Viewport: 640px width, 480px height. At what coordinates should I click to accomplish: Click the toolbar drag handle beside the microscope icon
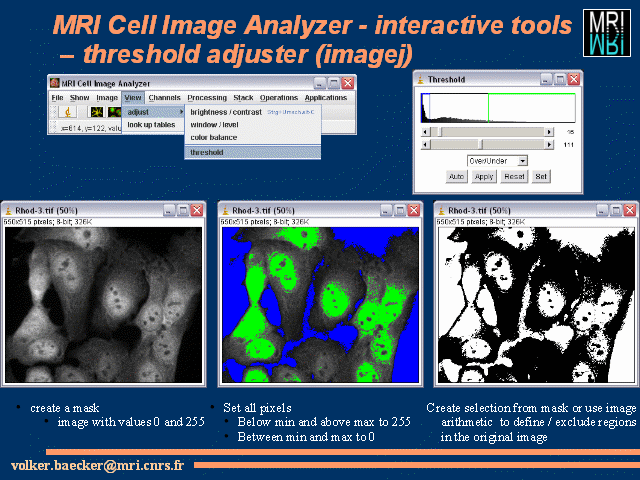(53, 111)
